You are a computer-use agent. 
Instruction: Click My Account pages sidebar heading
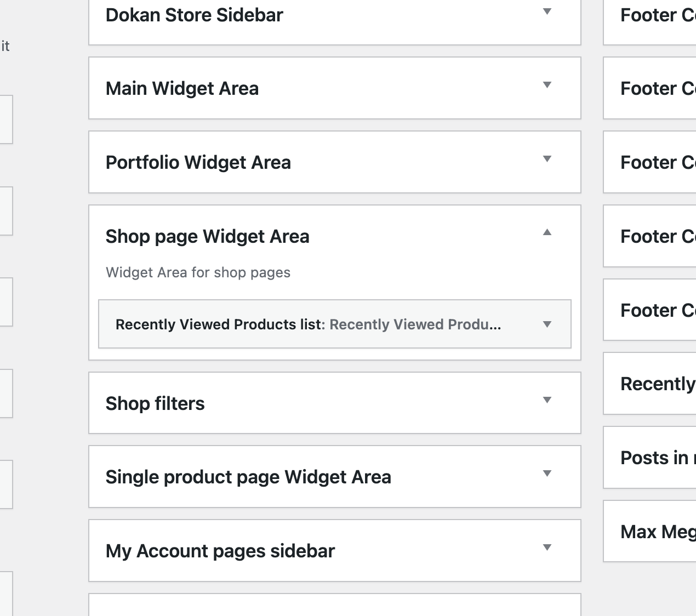220,551
